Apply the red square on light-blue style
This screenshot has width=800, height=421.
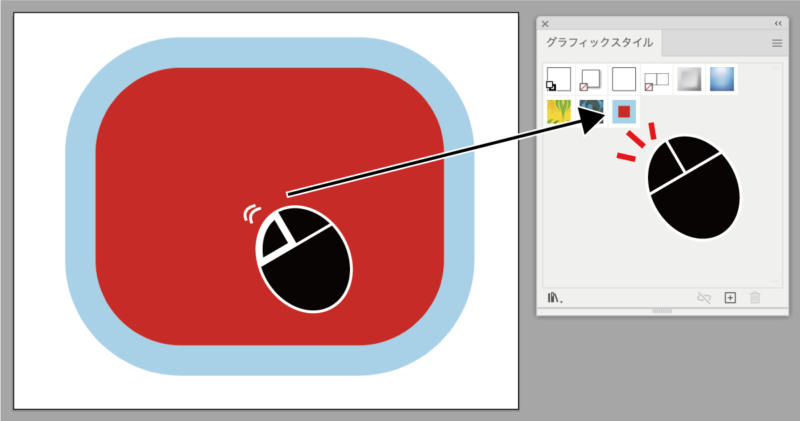click(623, 112)
